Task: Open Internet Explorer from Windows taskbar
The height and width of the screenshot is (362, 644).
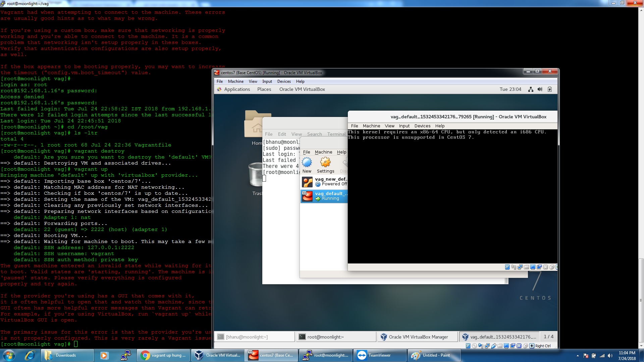Action: pos(30,355)
